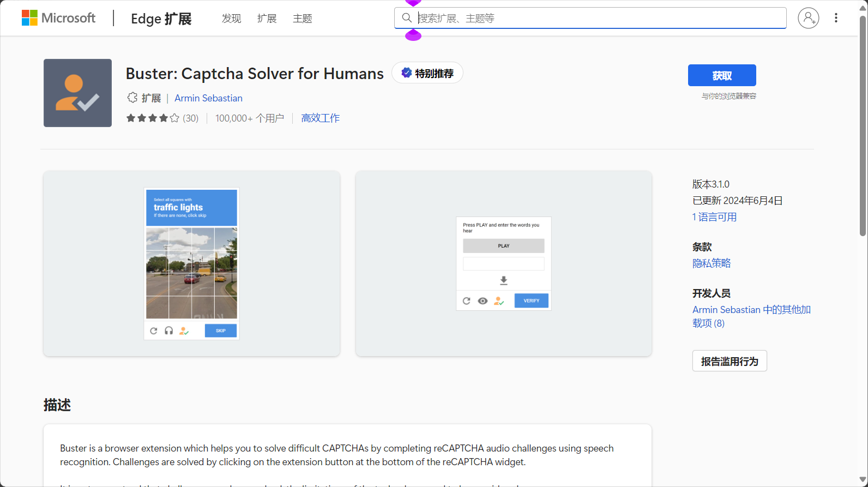
Task: Open the (30) reviews count
Action: [190, 118]
